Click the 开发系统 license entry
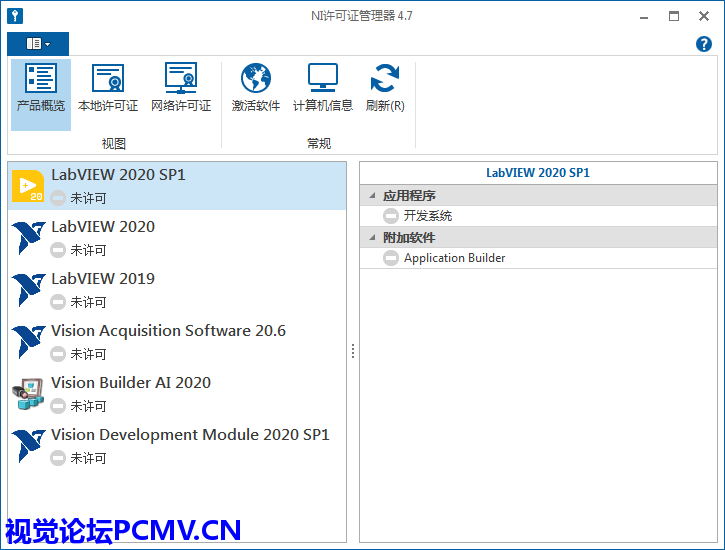Image resolution: width=725 pixels, height=550 pixels. point(428,216)
